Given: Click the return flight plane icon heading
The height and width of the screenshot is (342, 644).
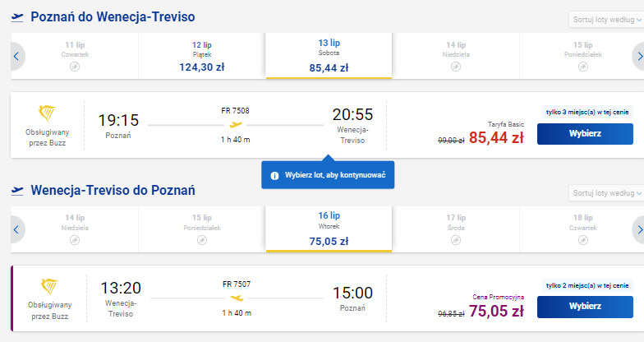Looking at the screenshot, I should click(x=17, y=191).
